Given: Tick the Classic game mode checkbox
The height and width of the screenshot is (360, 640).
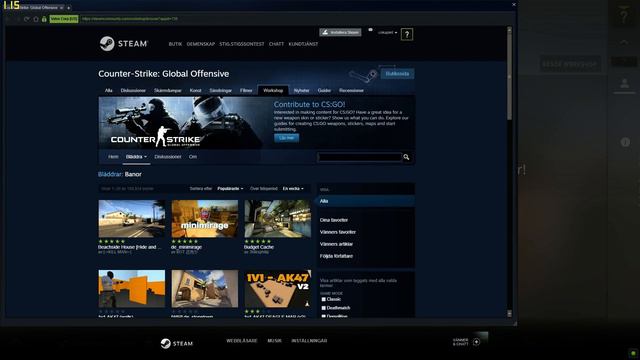Looking at the screenshot, I should pos(324,300).
